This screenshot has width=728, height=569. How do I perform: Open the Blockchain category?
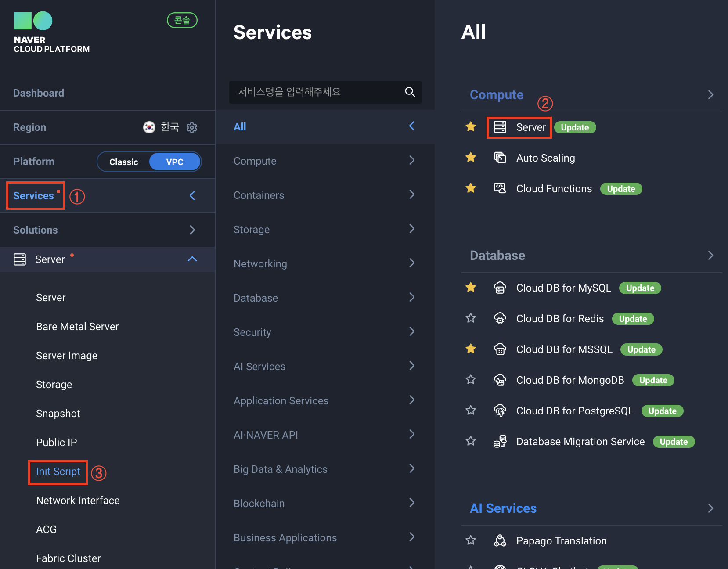coord(325,504)
